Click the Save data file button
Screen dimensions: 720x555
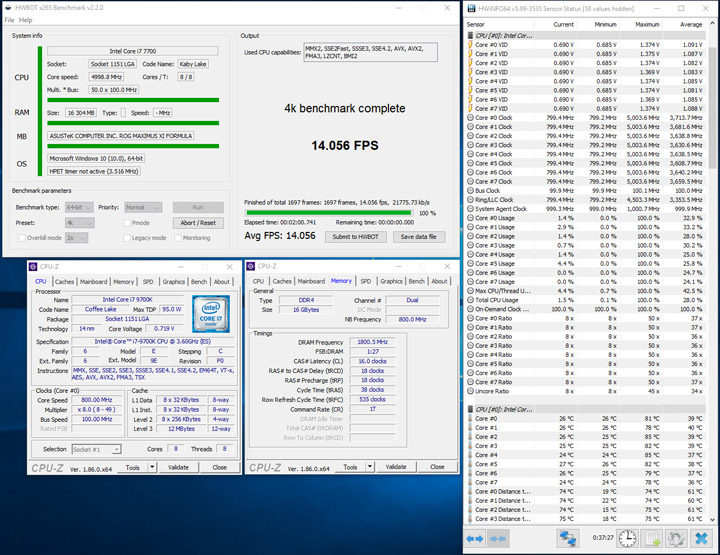pyautogui.click(x=419, y=236)
